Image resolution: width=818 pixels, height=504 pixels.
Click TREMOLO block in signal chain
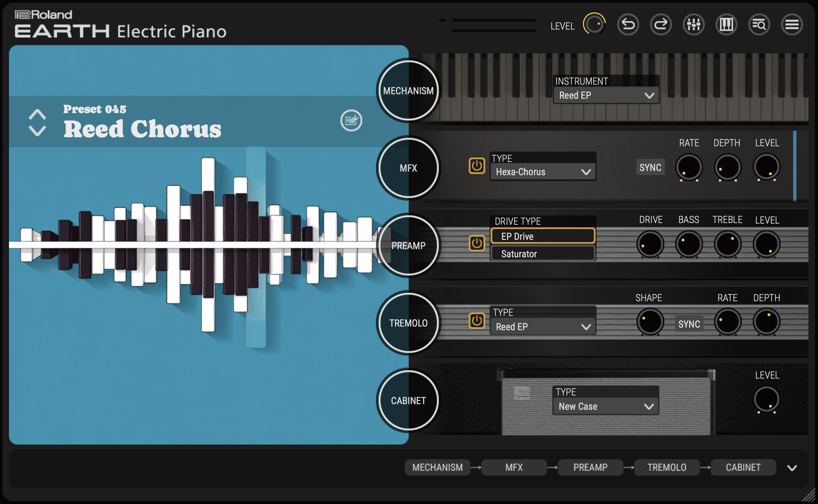667,467
